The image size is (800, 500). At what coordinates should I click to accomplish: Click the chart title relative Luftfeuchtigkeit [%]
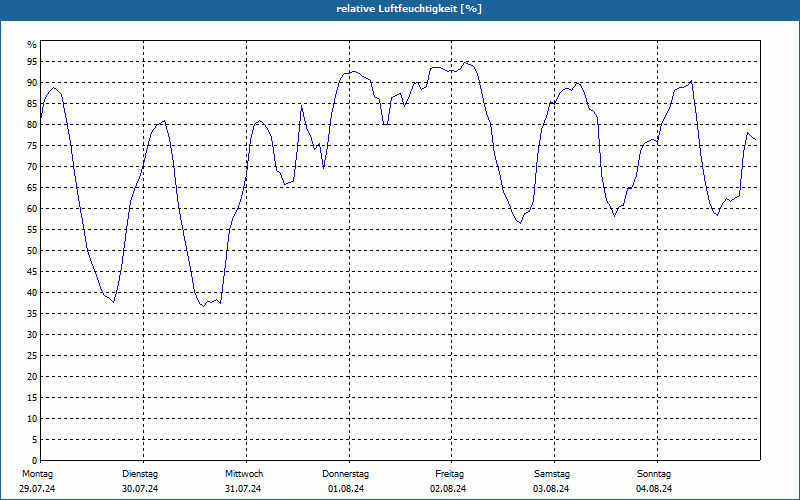[409, 9]
